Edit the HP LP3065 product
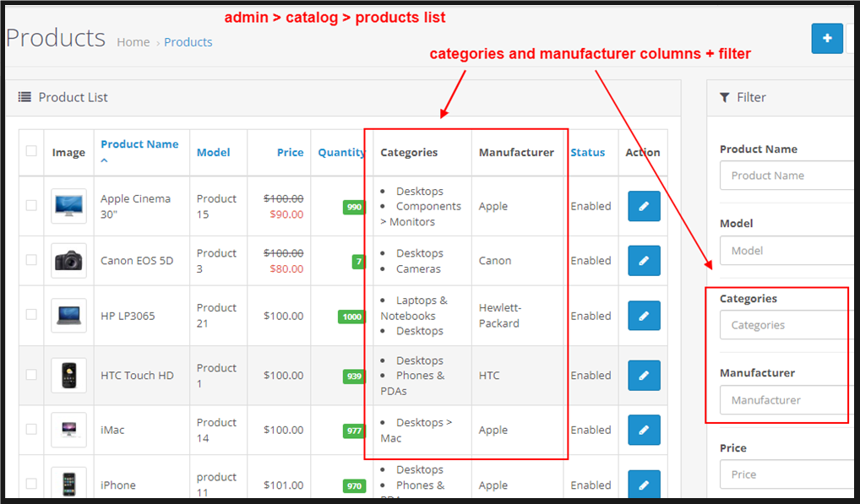 point(644,316)
